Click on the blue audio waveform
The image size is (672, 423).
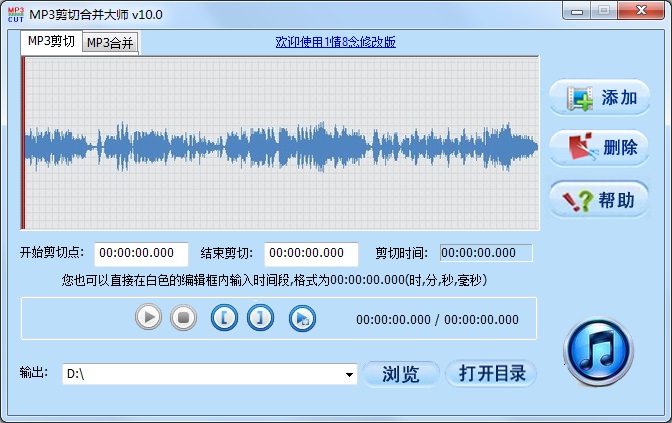(281, 147)
